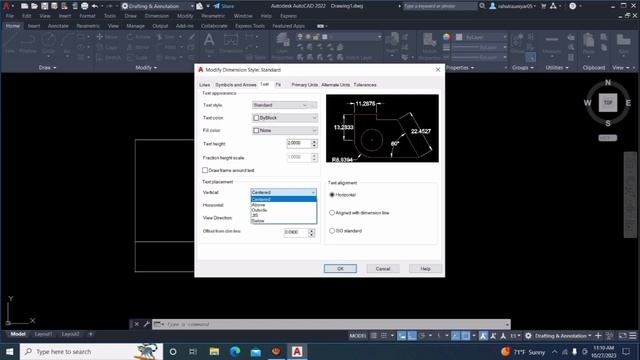Click the Layer Properties icon in ribbon
The width and height of the screenshot is (640, 360).
[282, 41]
